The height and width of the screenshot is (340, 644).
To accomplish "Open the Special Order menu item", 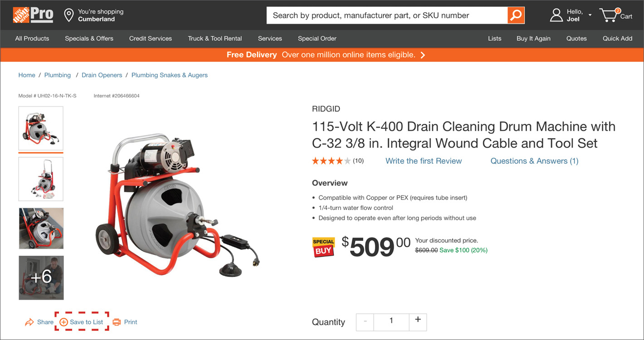I will tap(317, 39).
